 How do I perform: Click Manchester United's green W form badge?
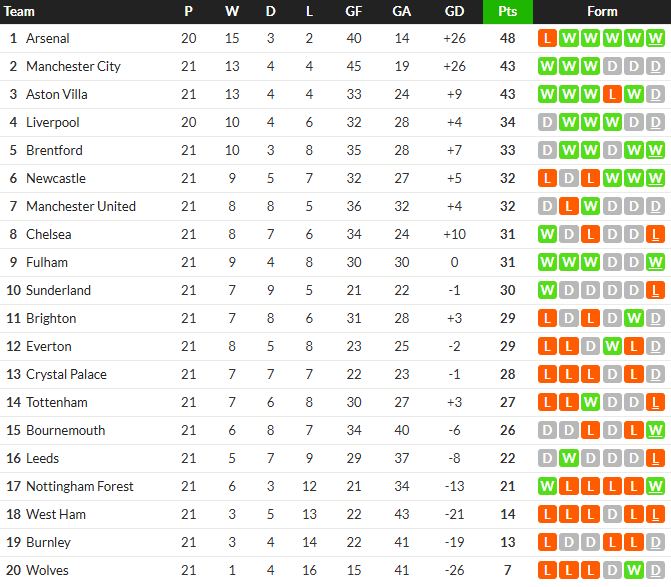click(x=591, y=207)
